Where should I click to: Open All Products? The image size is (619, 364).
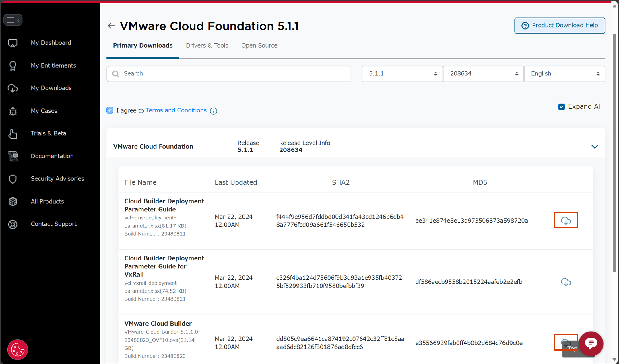pyautogui.click(x=47, y=201)
